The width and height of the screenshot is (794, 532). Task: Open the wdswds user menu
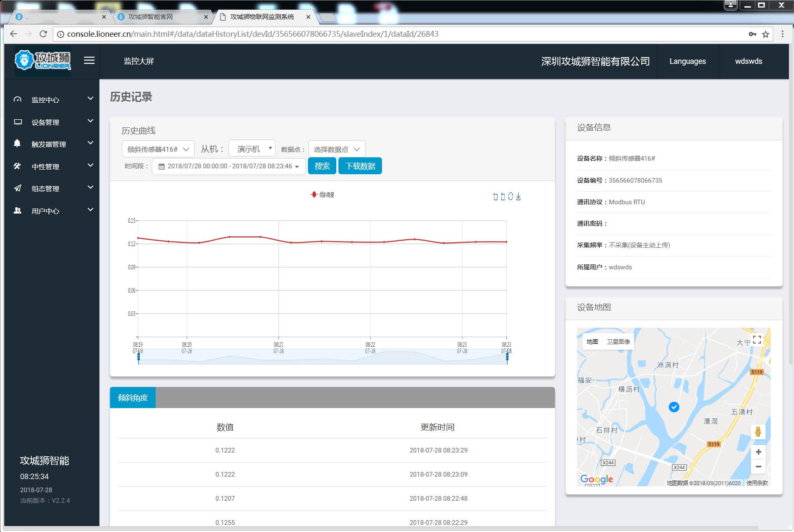coord(748,61)
